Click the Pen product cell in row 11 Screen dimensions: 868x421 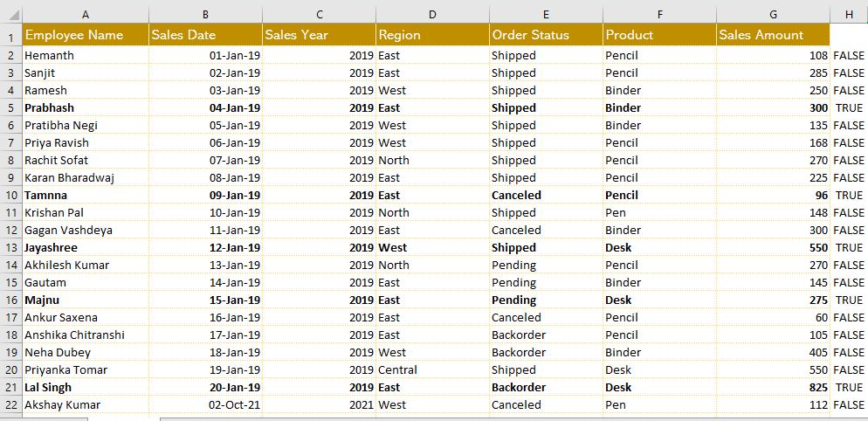point(659,213)
